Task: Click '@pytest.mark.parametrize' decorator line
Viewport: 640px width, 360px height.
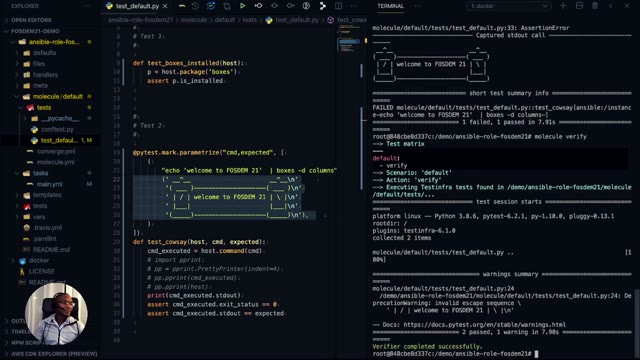Action: (x=208, y=153)
